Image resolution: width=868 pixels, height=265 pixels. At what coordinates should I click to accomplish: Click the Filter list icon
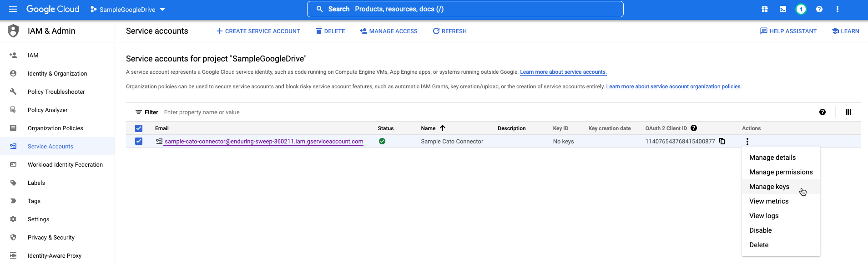click(x=139, y=112)
